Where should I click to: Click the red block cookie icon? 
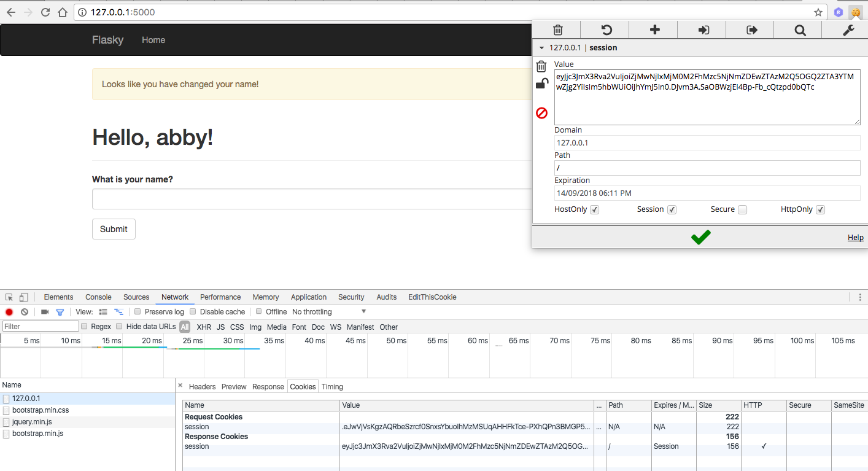click(541, 113)
